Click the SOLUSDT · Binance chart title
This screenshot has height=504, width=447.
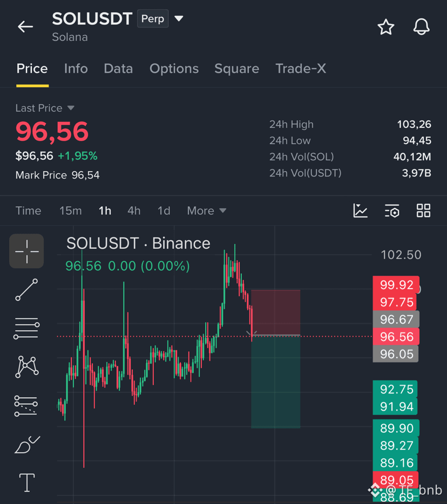point(138,243)
